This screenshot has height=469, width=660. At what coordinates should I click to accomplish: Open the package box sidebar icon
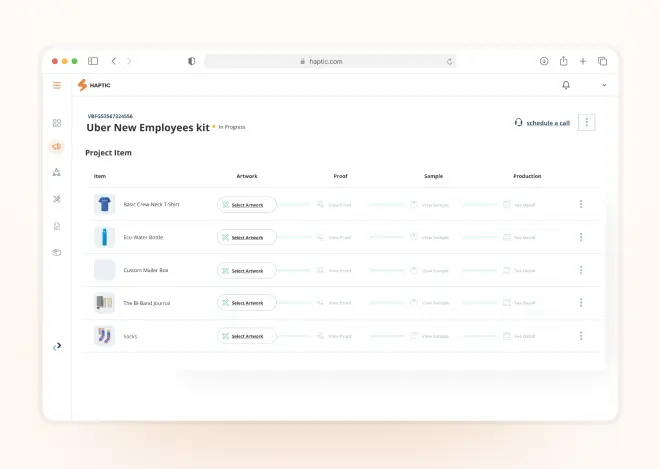point(57,253)
